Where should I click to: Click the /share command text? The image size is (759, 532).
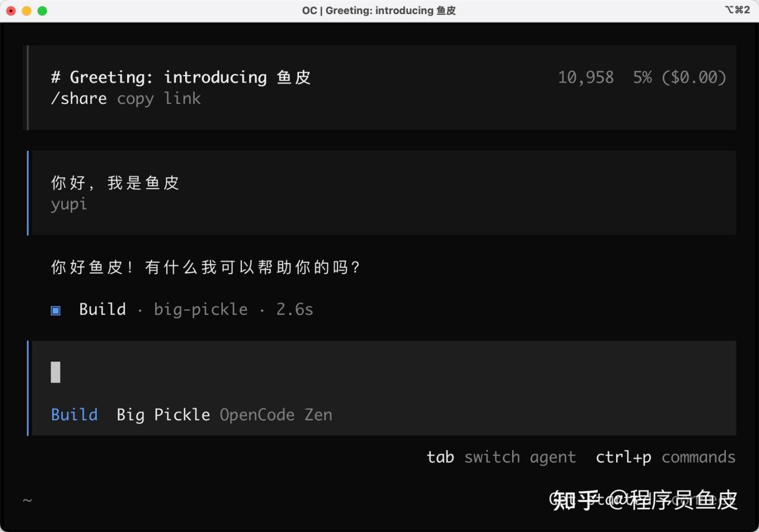[x=79, y=98]
